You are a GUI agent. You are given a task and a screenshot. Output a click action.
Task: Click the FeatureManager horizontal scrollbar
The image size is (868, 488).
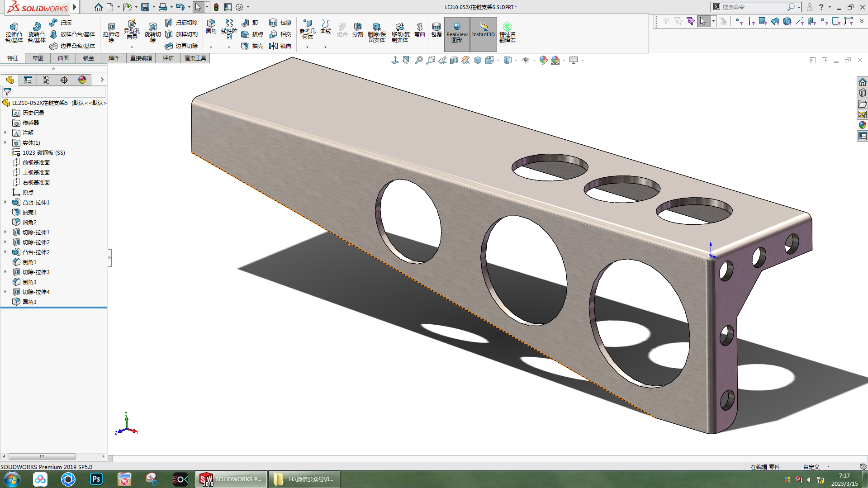click(x=42, y=456)
